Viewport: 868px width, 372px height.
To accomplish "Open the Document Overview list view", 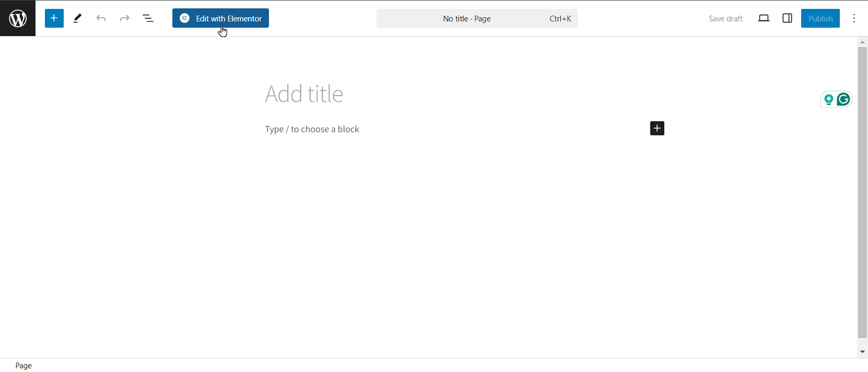I will [148, 18].
